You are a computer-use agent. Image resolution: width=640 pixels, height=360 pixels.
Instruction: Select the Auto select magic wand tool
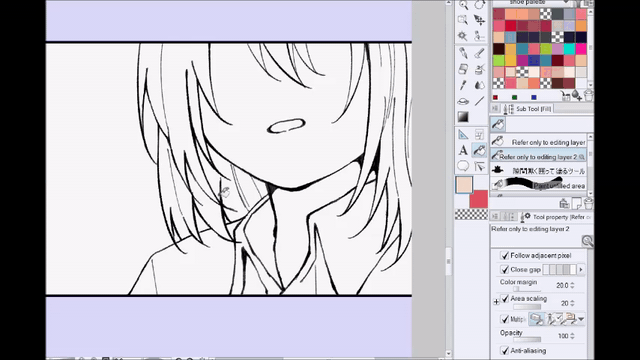[x=463, y=36]
